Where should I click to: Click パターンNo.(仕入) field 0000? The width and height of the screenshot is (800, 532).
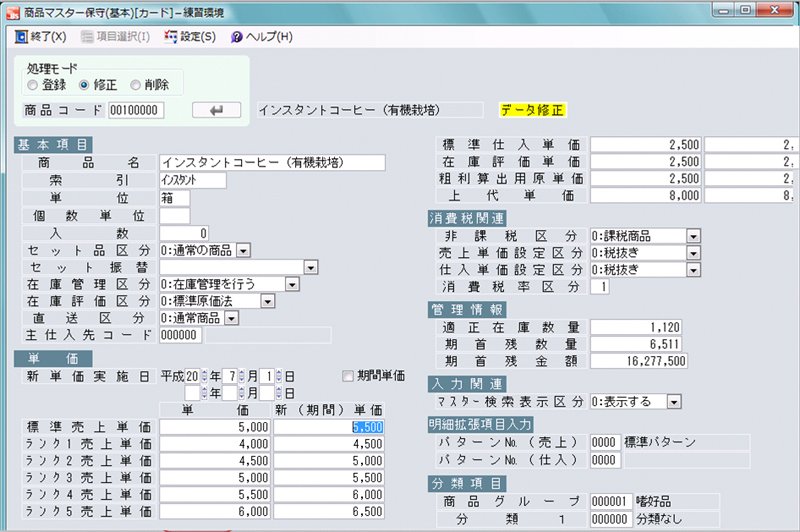coord(605,460)
